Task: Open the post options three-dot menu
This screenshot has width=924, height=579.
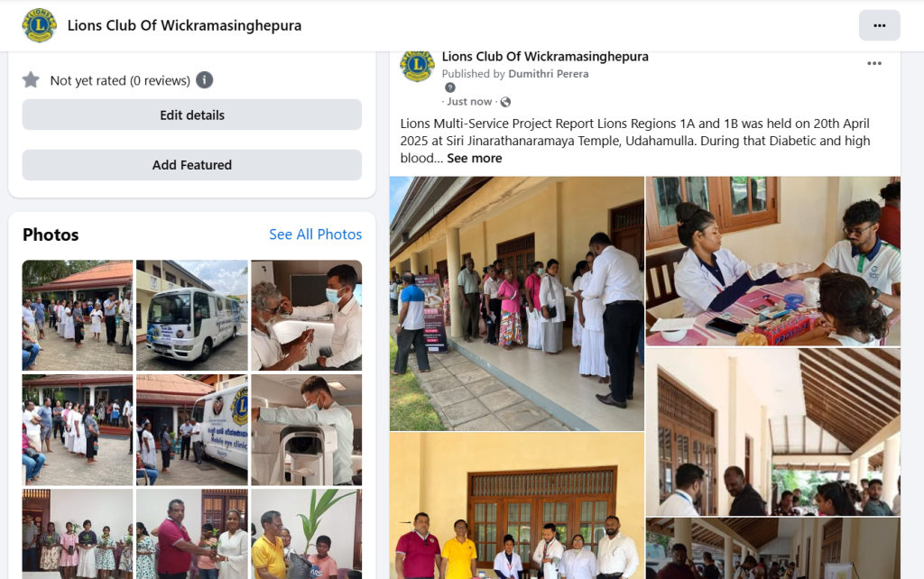Action: [x=873, y=64]
